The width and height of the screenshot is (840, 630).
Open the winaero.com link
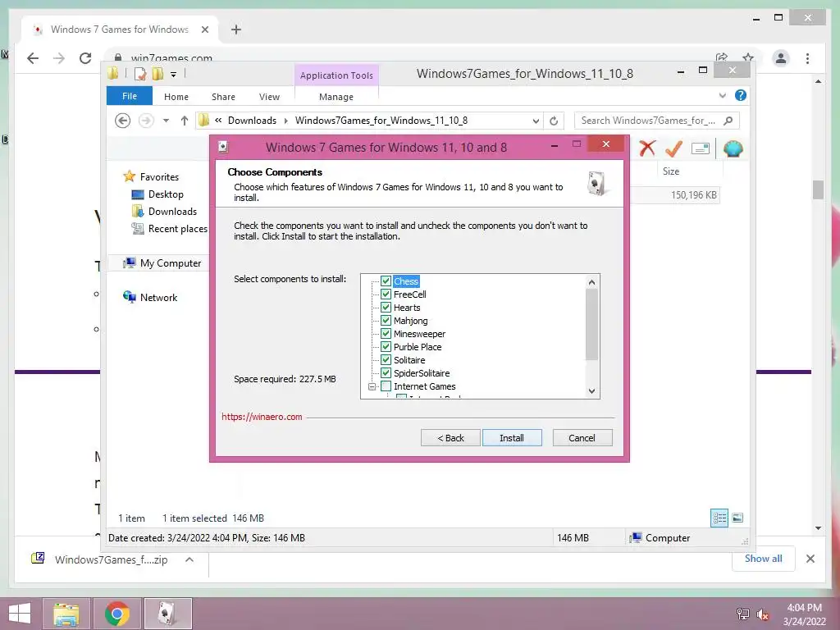tap(262, 417)
